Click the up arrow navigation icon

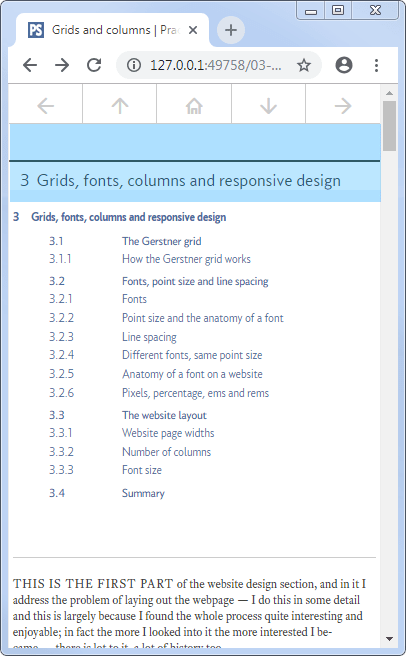pos(120,106)
